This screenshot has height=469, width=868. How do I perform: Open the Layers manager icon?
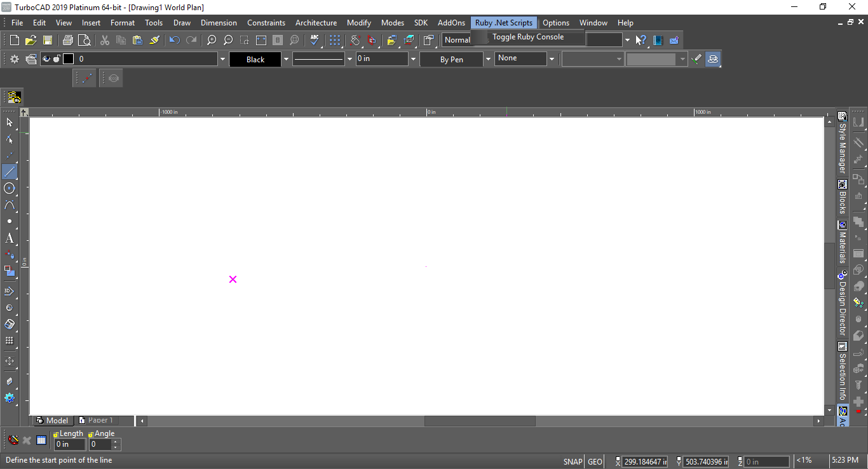(31, 59)
